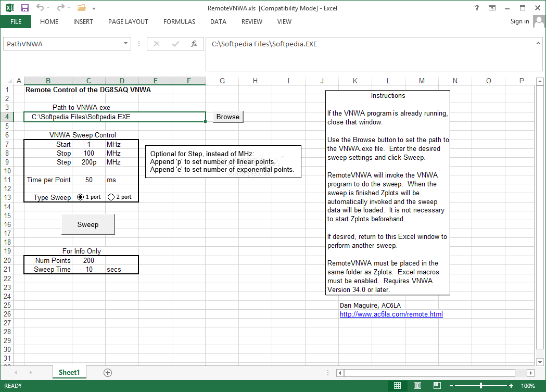The image size is (546, 392).
Task: Undo the last action with the undo arrow
Action: [x=40, y=7]
